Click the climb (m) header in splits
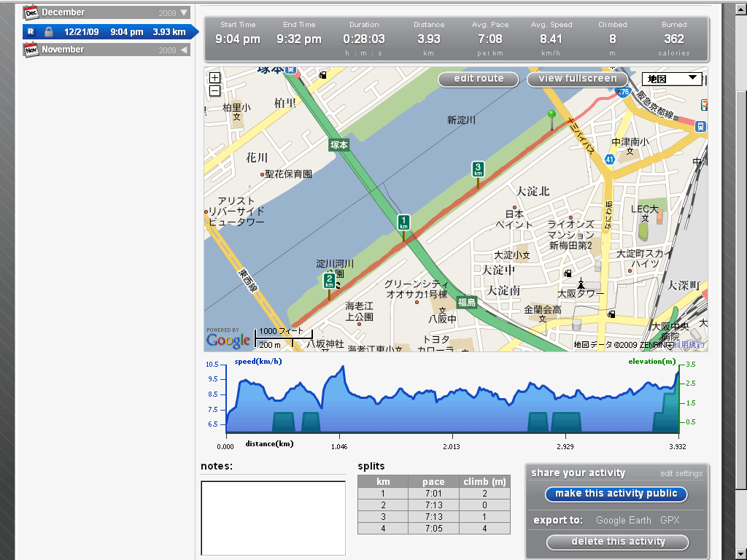The width and height of the screenshot is (747, 560). [484, 481]
